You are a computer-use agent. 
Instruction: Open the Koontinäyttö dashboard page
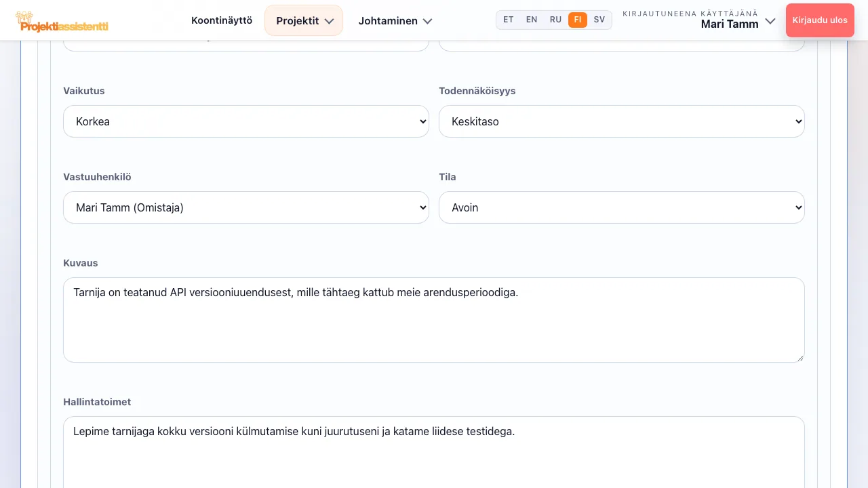point(222,20)
